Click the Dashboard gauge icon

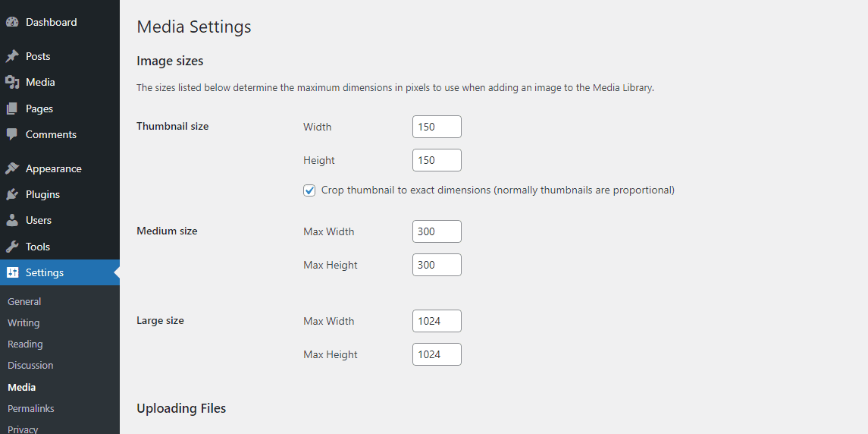(12, 22)
